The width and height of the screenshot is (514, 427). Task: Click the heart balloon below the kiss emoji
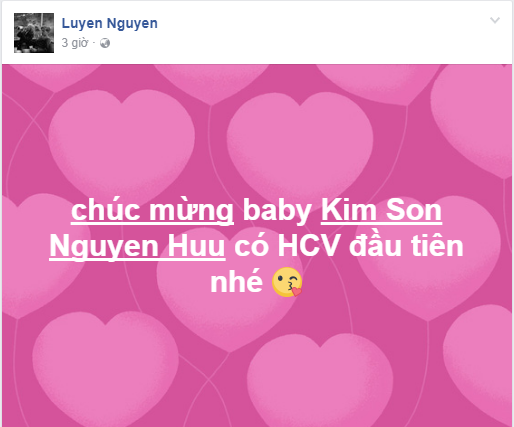(320, 380)
